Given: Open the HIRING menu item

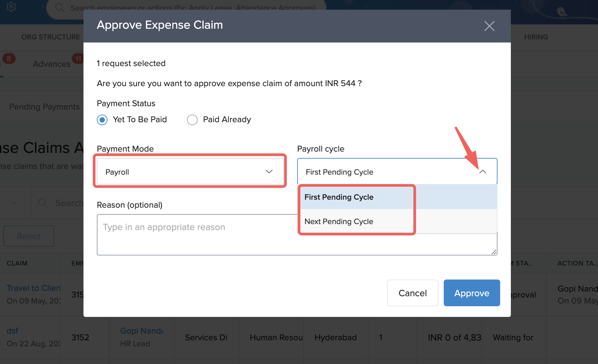Looking at the screenshot, I should pyautogui.click(x=536, y=37).
